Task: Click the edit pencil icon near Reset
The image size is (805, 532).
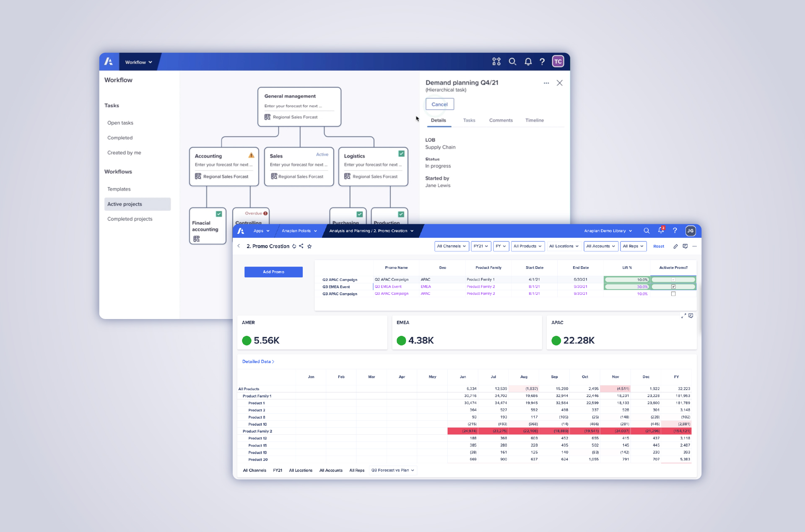Action: 675,246
